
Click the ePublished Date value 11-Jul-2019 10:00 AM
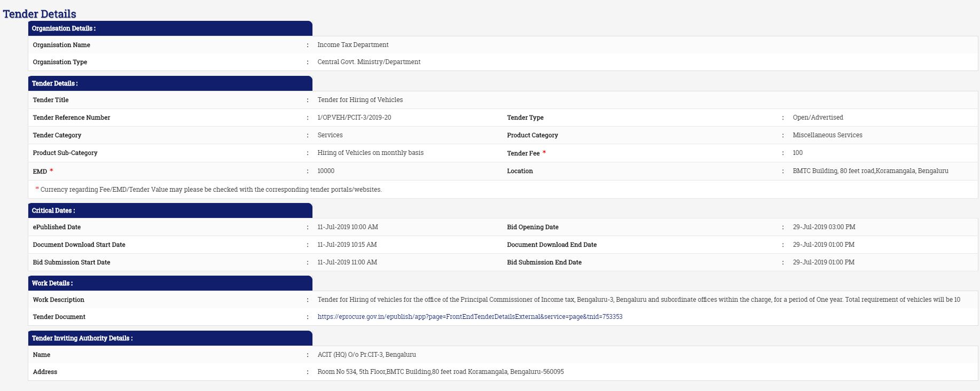click(x=348, y=227)
